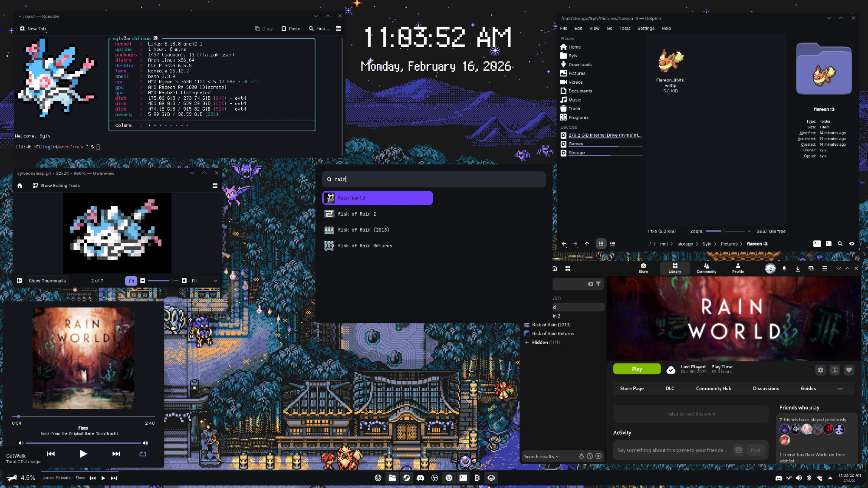Open Rain World game settings gear
Viewport: 868px width, 488px height.
(x=820, y=370)
